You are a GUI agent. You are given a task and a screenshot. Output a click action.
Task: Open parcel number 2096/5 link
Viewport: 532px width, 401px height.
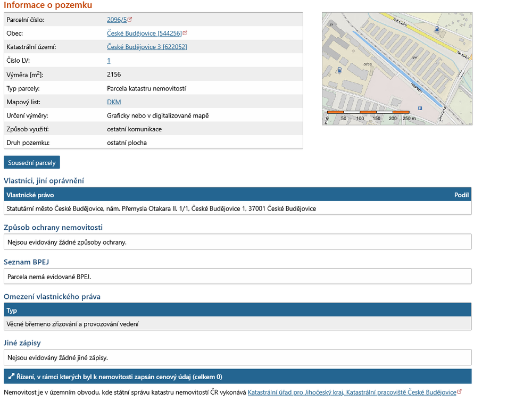117,20
